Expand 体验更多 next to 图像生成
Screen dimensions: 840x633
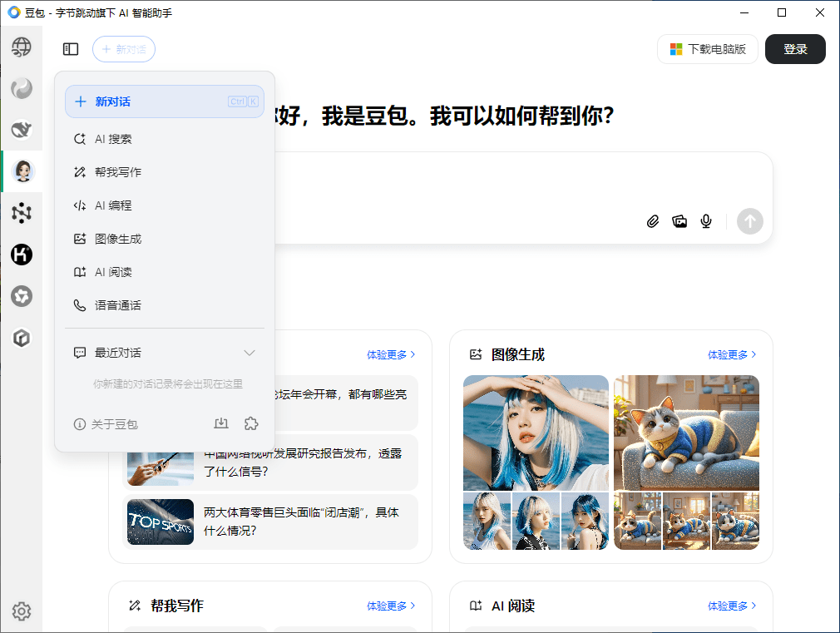[x=732, y=354]
